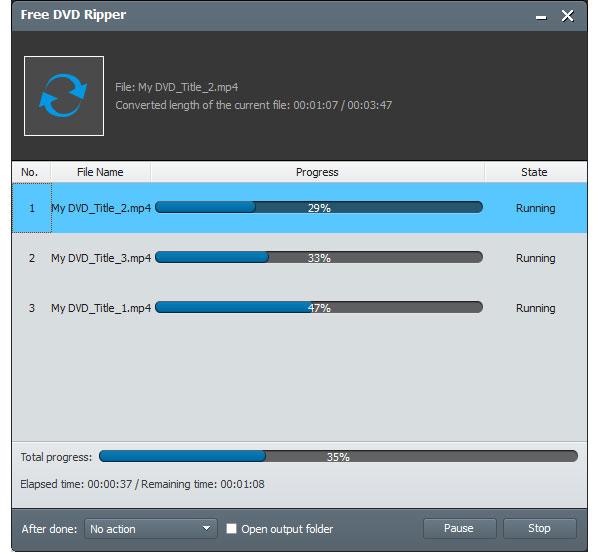The height and width of the screenshot is (552, 600).
Task: Click the State column header
Action: coord(535,172)
